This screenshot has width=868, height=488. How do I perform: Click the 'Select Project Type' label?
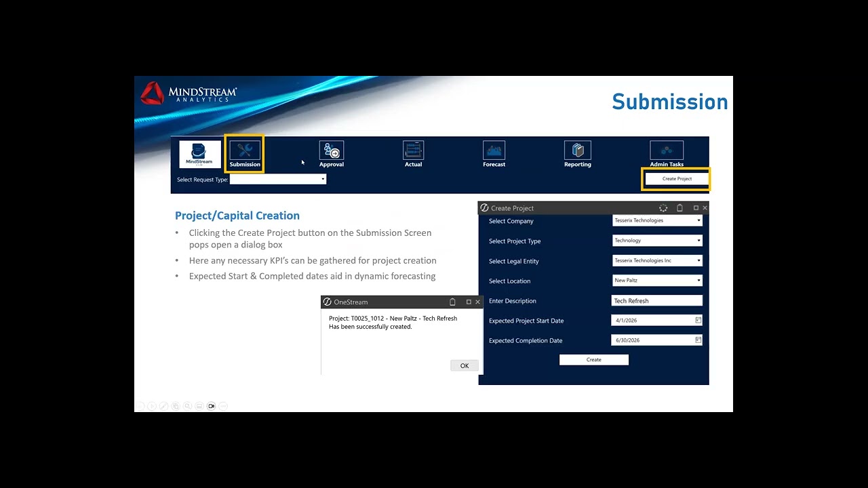515,241
